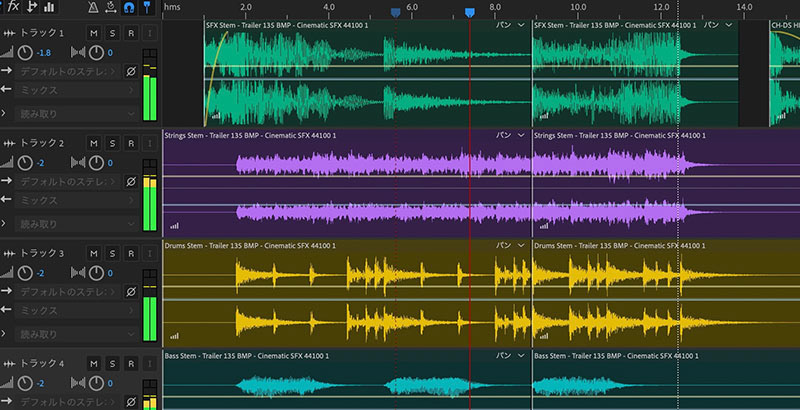Enable input monitoring (I) on トラック 1
The width and height of the screenshot is (800, 410).
click(x=149, y=33)
